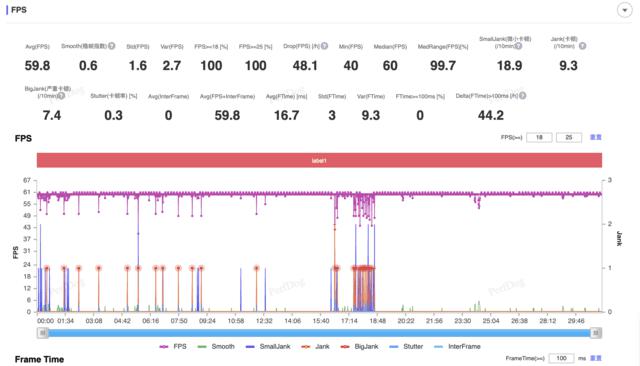Toggle the Smooth series in the legend
Image resolution: width=640 pixels, height=366 pixels.
coord(216,346)
